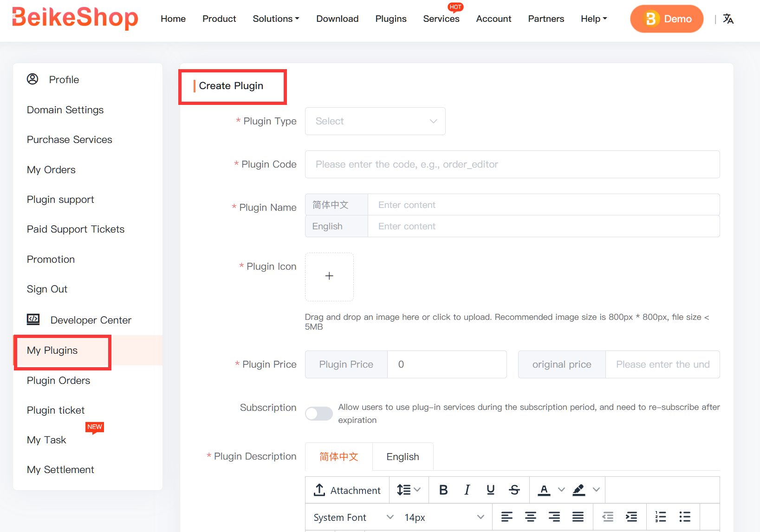Viewport: 760px width, 532px height.
Task: Toggle strikethrough formatting
Action: (x=514, y=490)
